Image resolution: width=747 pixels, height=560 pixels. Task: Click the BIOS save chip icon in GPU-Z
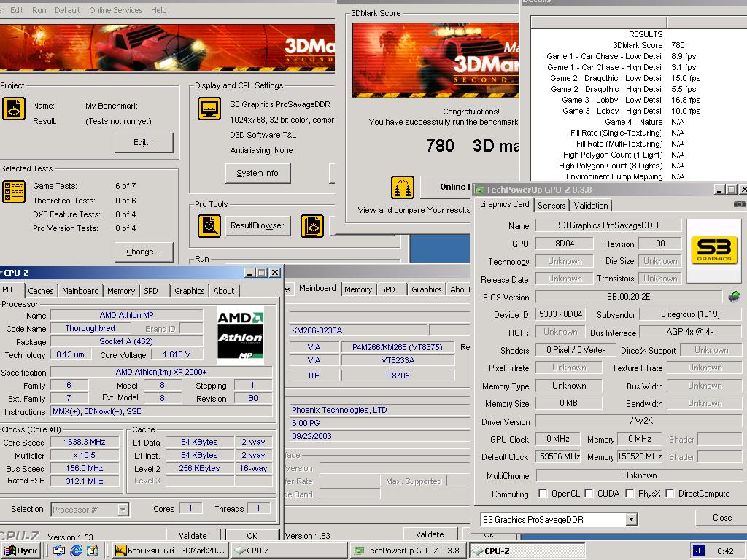coord(734,297)
